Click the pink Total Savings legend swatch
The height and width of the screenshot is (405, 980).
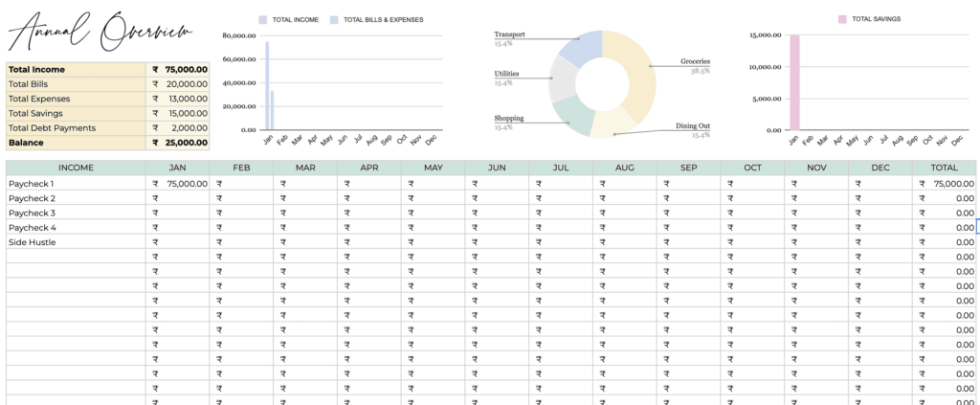[842, 19]
